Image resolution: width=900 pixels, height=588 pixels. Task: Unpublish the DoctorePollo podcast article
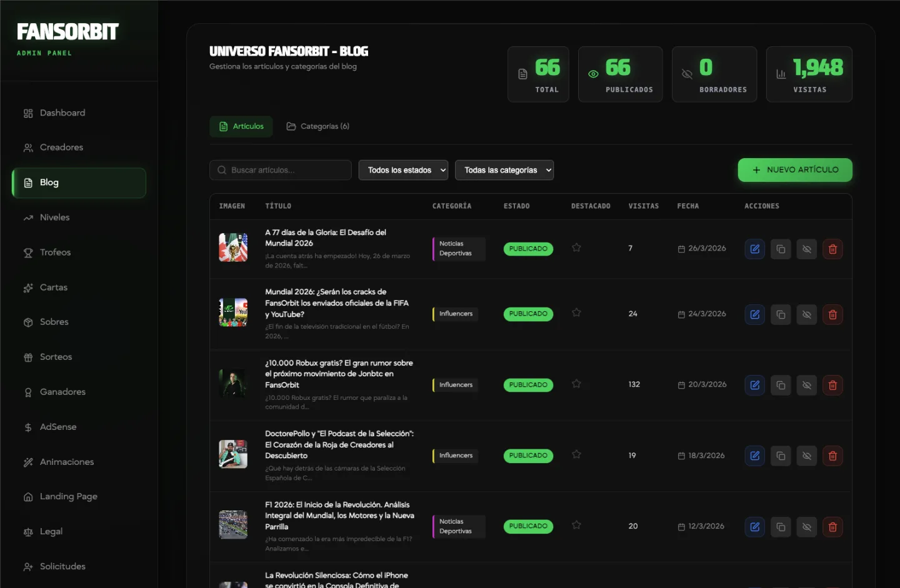(807, 456)
